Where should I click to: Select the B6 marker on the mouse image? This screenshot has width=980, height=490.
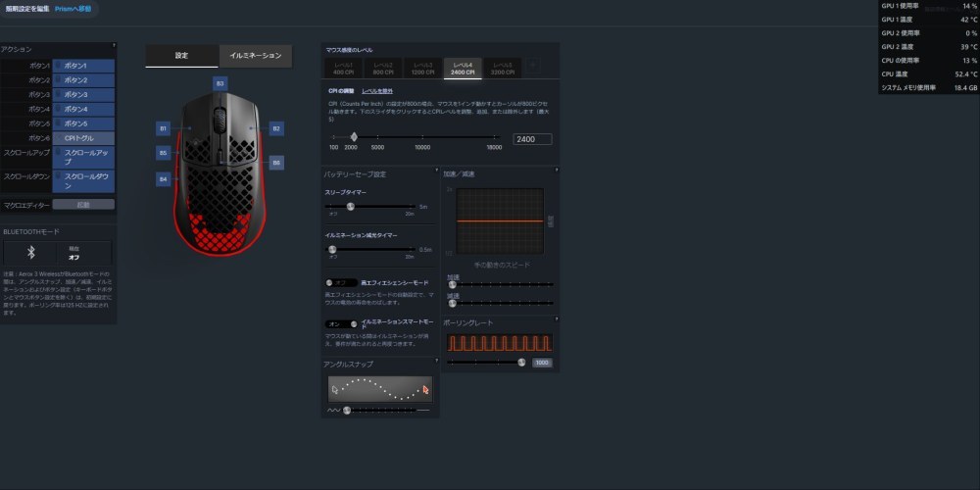tap(276, 163)
